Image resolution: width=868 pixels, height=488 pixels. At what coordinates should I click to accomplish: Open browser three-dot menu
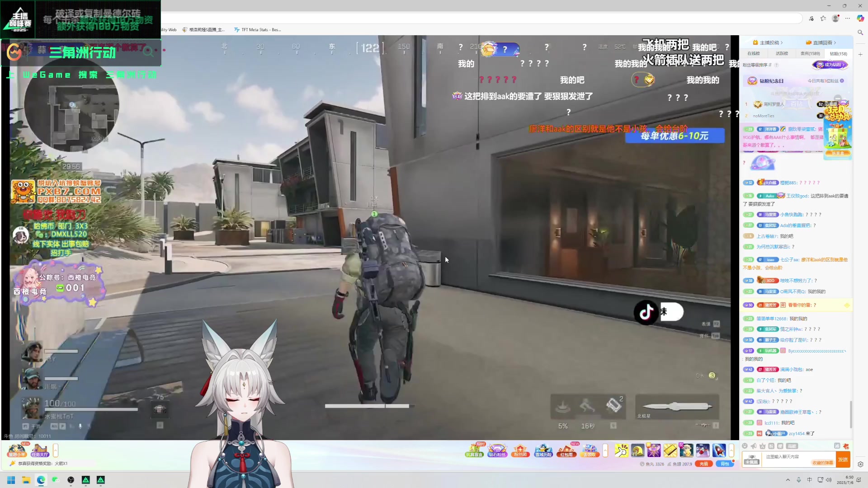pos(848,19)
